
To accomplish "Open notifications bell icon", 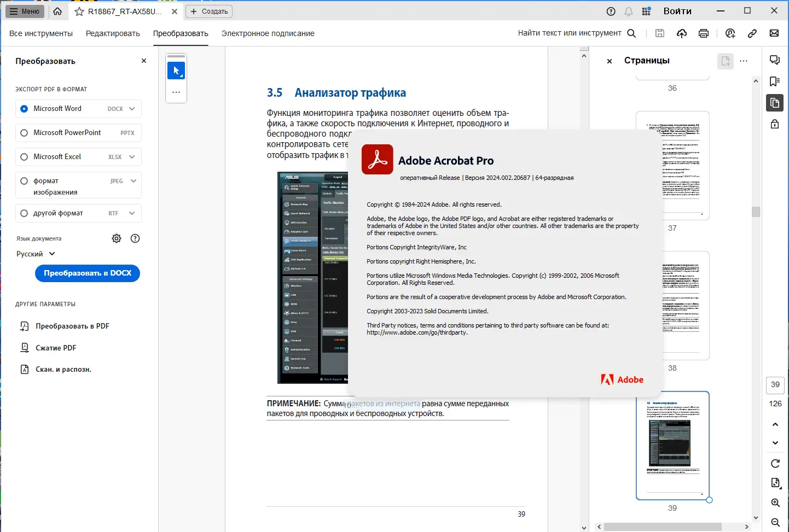I will [629, 11].
